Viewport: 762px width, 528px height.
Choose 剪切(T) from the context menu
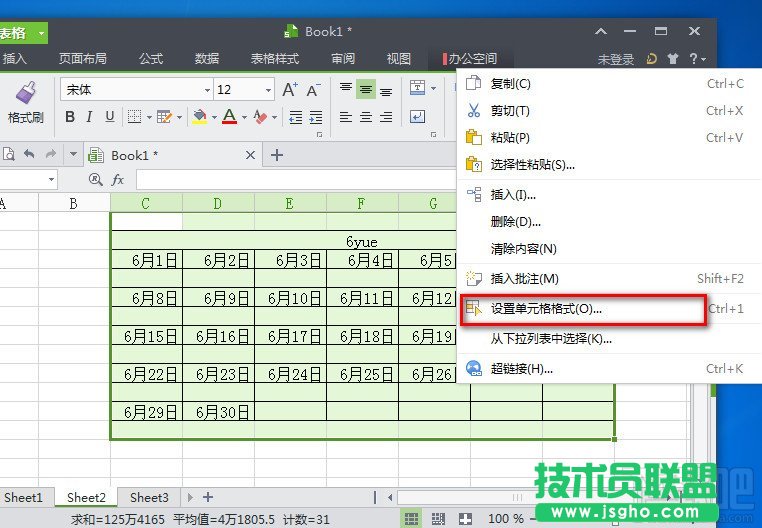[609, 111]
